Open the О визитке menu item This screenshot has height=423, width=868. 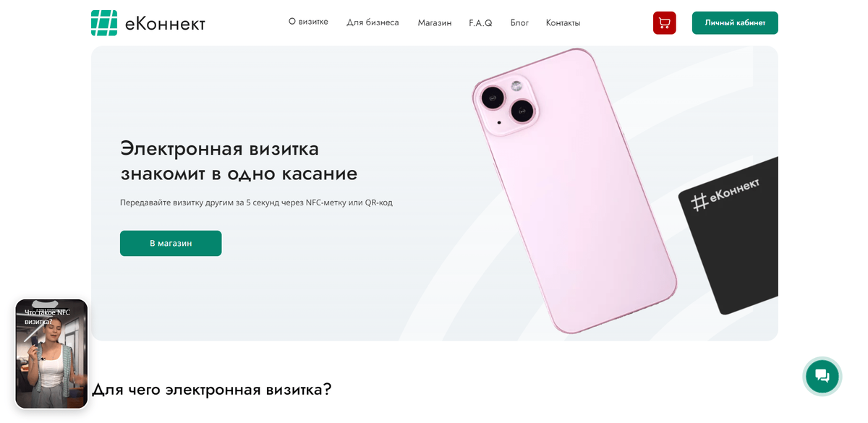tap(308, 22)
